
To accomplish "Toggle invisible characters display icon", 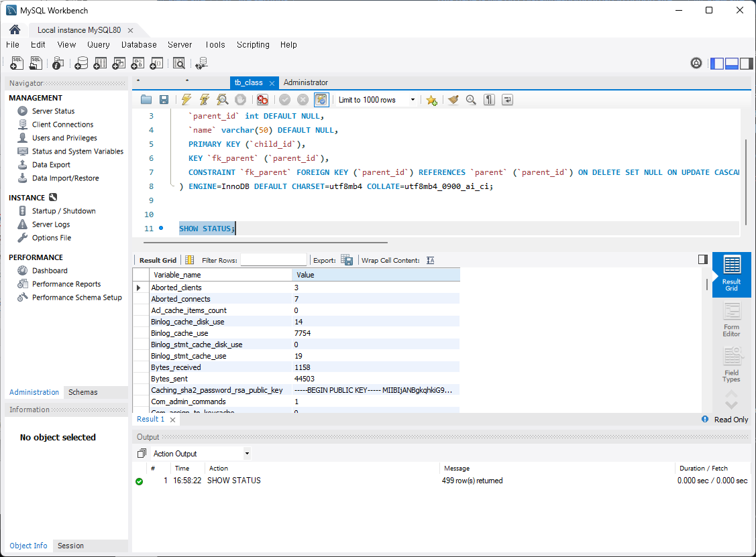I will (x=490, y=100).
